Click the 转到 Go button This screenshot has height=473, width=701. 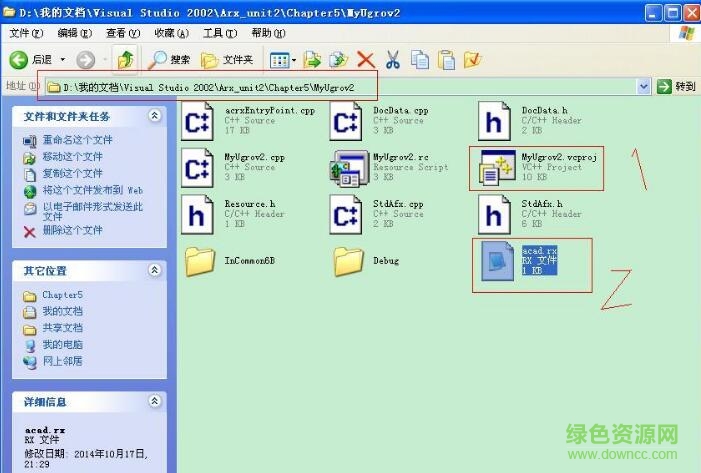click(676, 87)
